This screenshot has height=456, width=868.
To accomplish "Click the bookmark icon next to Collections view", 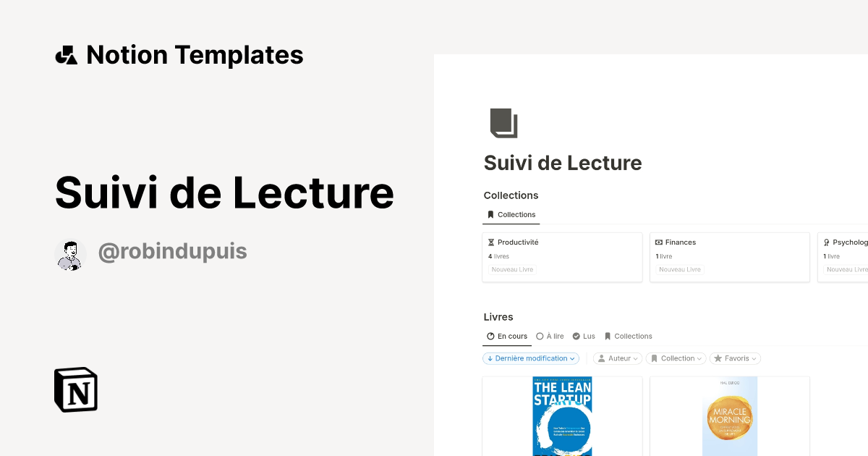I will (x=491, y=214).
